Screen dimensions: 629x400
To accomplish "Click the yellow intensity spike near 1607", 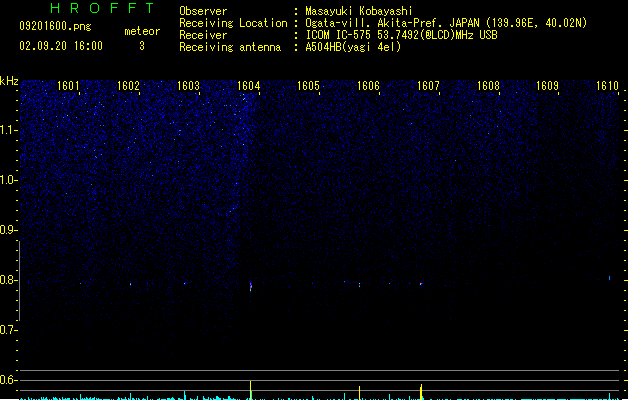I will click(421, 392).
